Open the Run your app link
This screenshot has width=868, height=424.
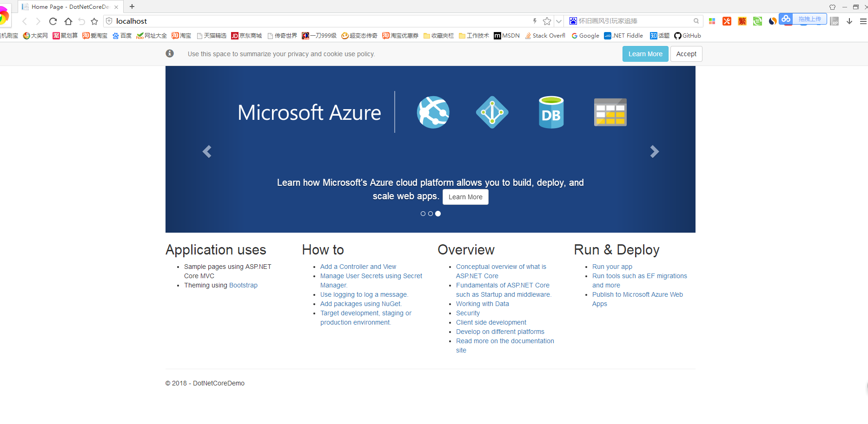(x=612, y=267)
